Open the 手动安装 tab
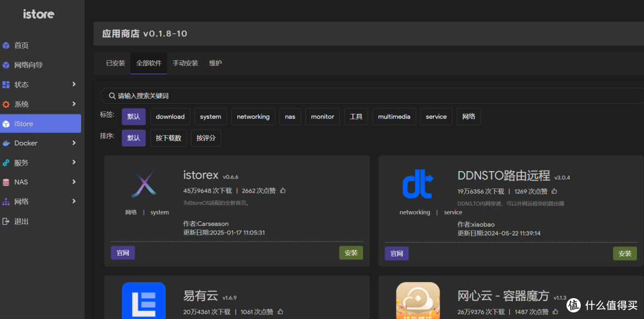The height and width of the screenshot is (319, 644). [x=185, y=63]
